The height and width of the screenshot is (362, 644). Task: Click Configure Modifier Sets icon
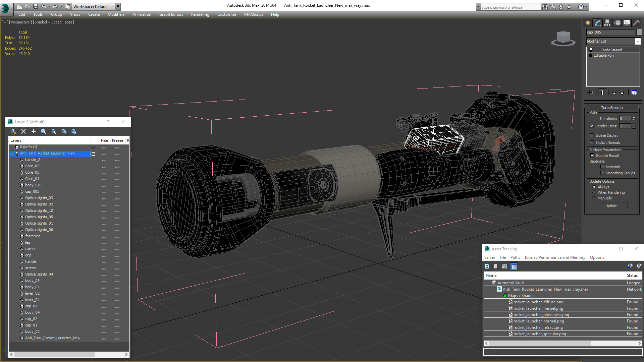pos(634,93)
